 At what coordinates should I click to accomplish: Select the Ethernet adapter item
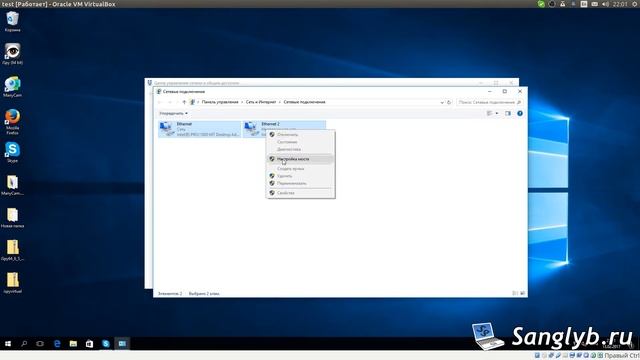pyautogui.click(x=199, y=129)
